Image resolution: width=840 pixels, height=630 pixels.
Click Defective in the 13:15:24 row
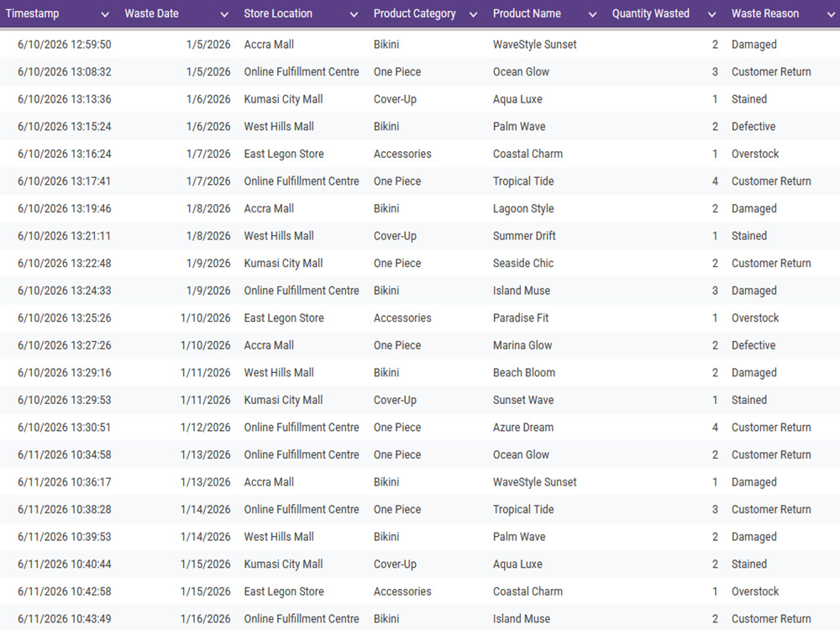click(x=753, y=127)
